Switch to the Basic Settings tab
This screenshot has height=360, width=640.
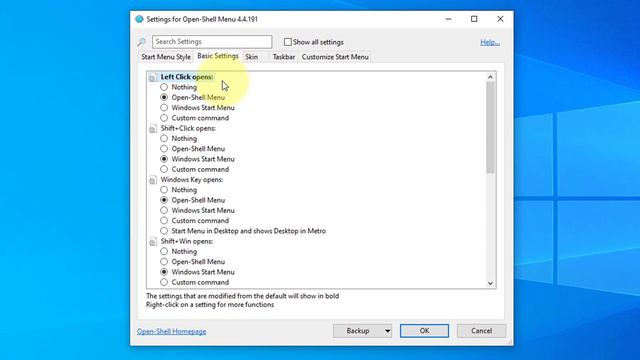pyautogui.click(x=218, y=56)
